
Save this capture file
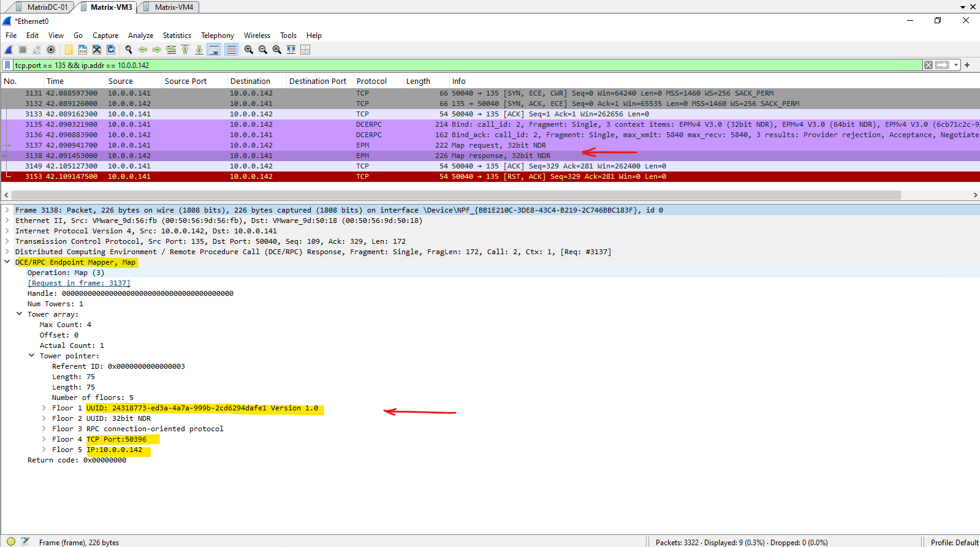[83, 50]
